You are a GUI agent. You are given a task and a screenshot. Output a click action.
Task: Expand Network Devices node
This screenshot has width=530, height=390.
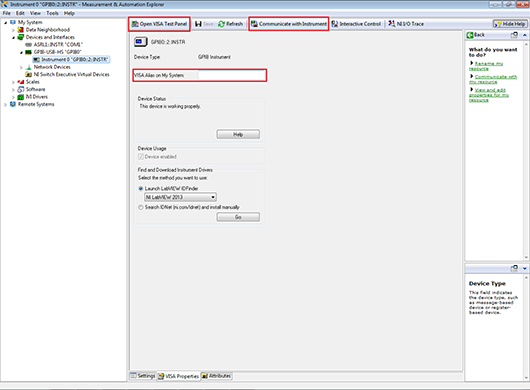point(21,67)
